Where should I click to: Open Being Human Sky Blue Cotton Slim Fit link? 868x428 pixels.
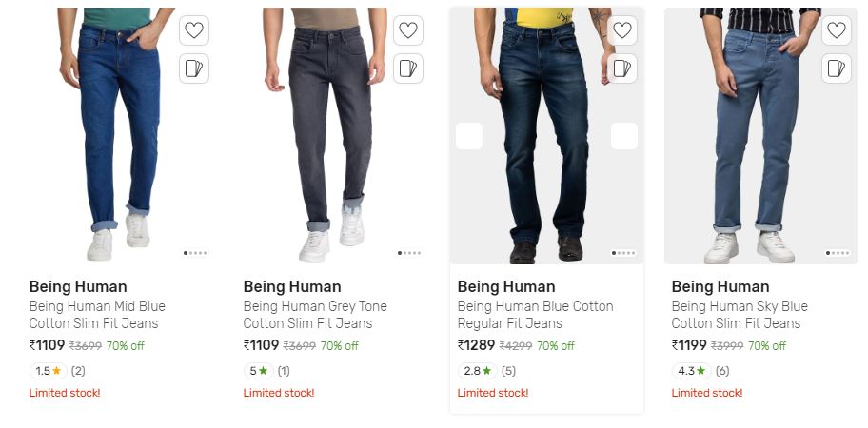740,315
